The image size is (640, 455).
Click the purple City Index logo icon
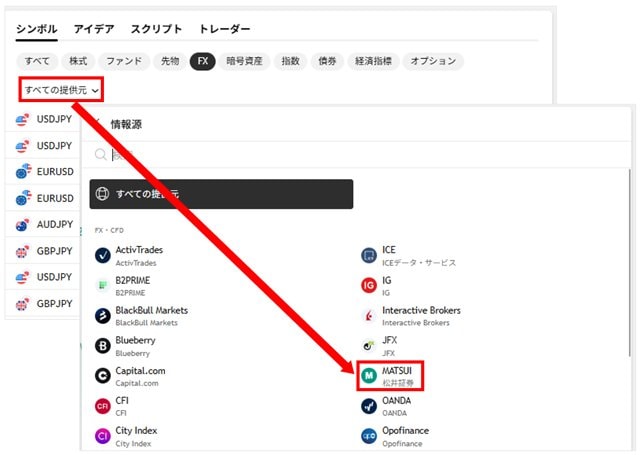(x=102, y=436)
